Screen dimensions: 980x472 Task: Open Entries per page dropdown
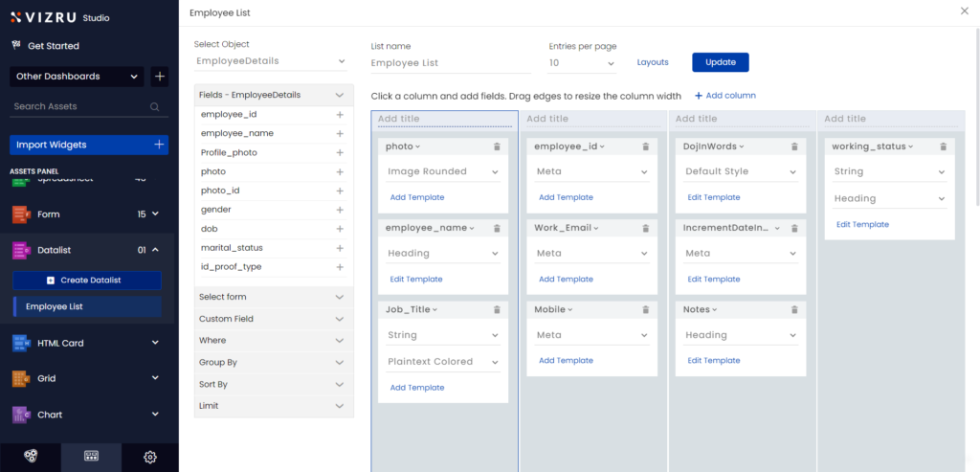coord(582,63)
